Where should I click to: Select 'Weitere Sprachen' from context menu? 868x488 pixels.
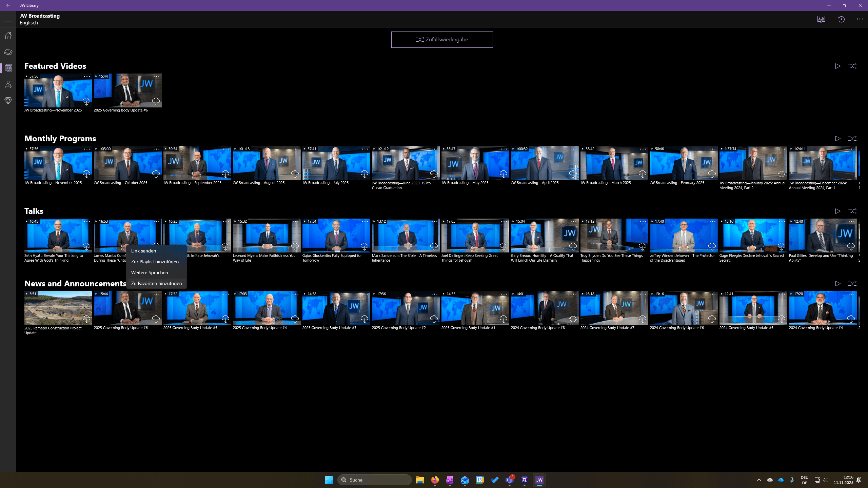[156, 272]
